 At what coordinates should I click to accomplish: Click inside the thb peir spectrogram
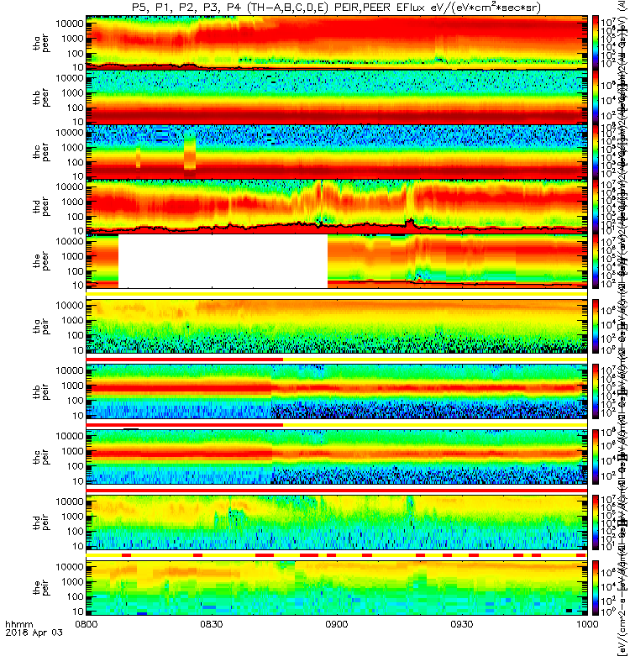(x=337, y=391)
